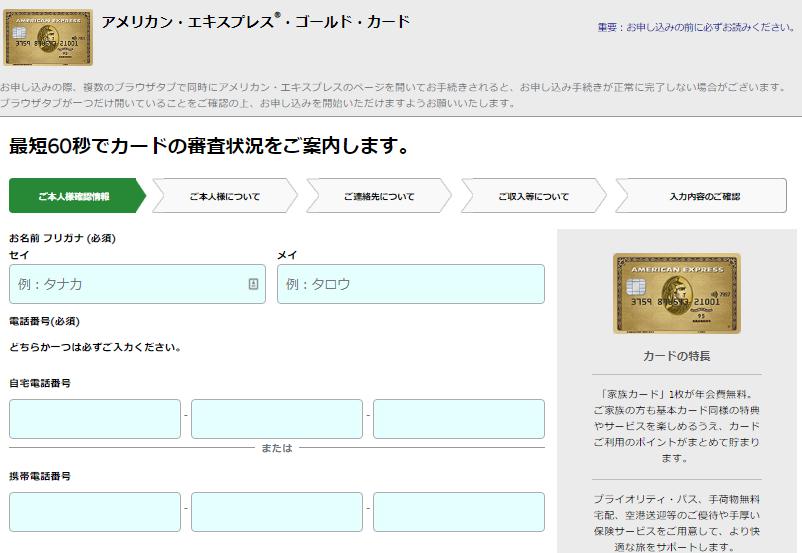Click middle box of 自宅電話番号
Screen dimensions: 802x553
[277, 419]
